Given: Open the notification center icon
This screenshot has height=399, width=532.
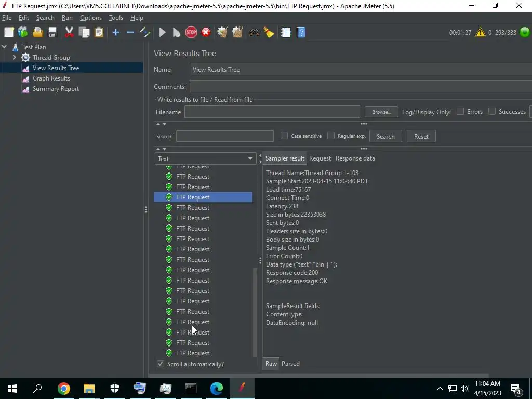Looking at the screenshot, I should [516, 389].
